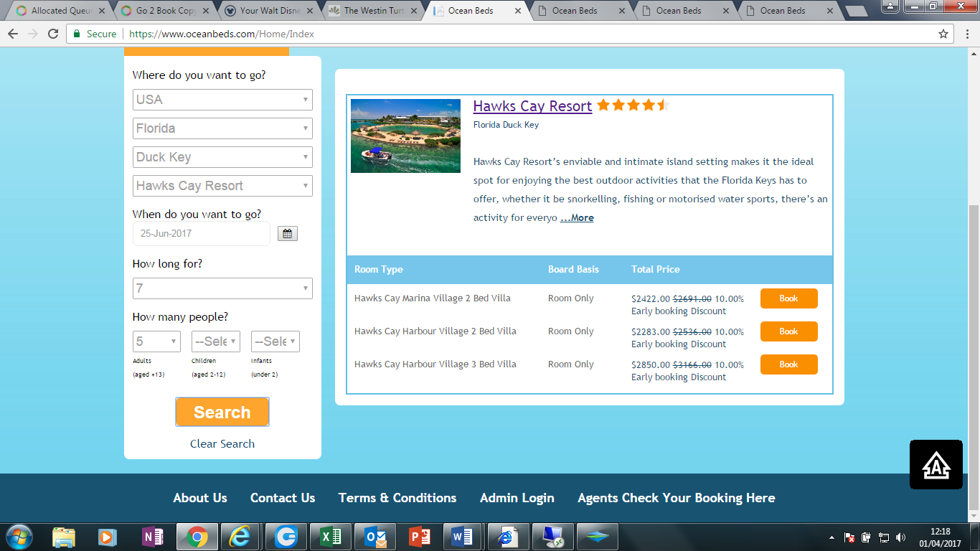Open Outlook from the taskbar
Viewport: 980px width, 551px height.
[375, 537]
